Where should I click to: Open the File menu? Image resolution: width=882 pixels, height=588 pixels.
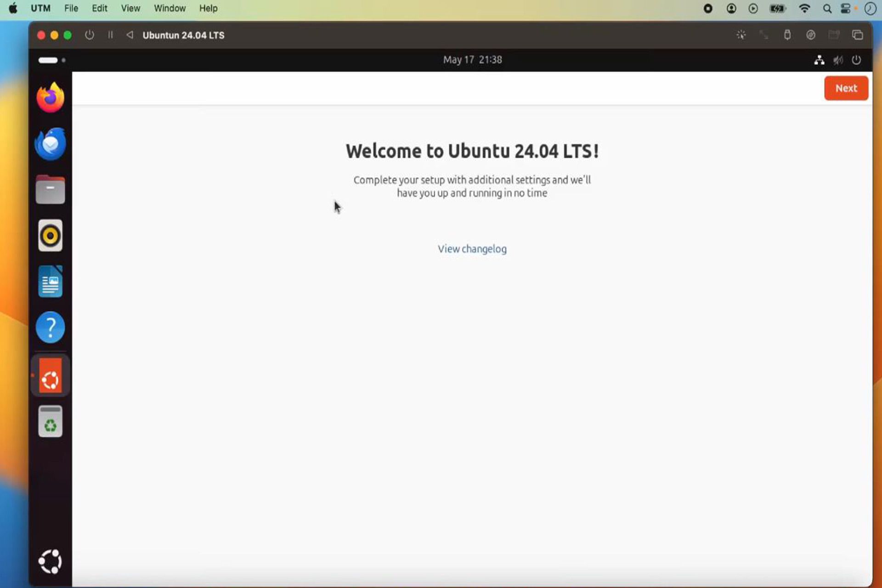(x=71, y=8)
